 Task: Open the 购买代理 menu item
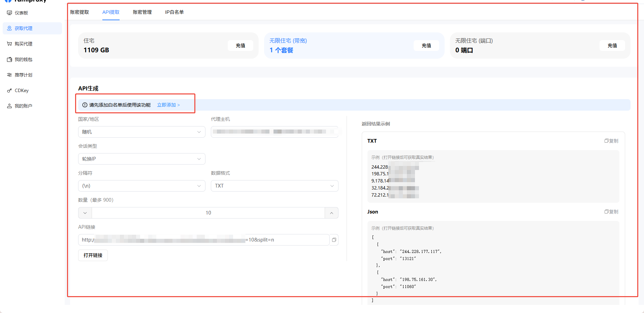click(32, 44)
